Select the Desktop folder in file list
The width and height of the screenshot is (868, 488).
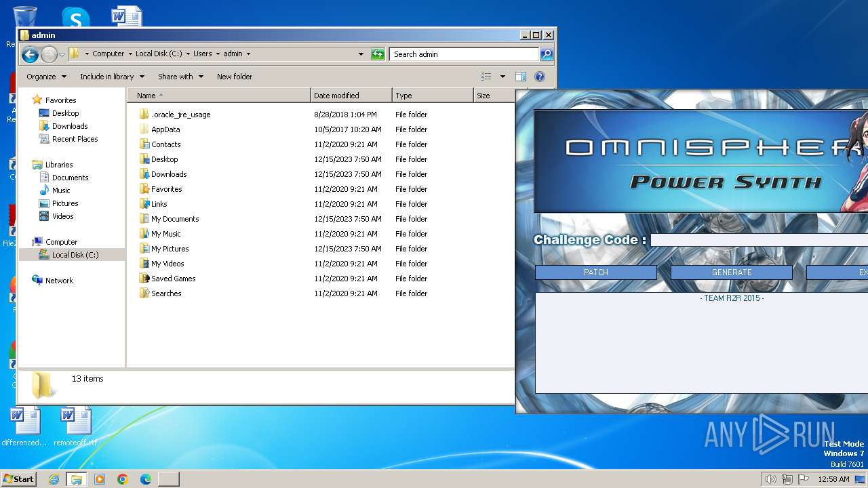[x=159, y=159]
